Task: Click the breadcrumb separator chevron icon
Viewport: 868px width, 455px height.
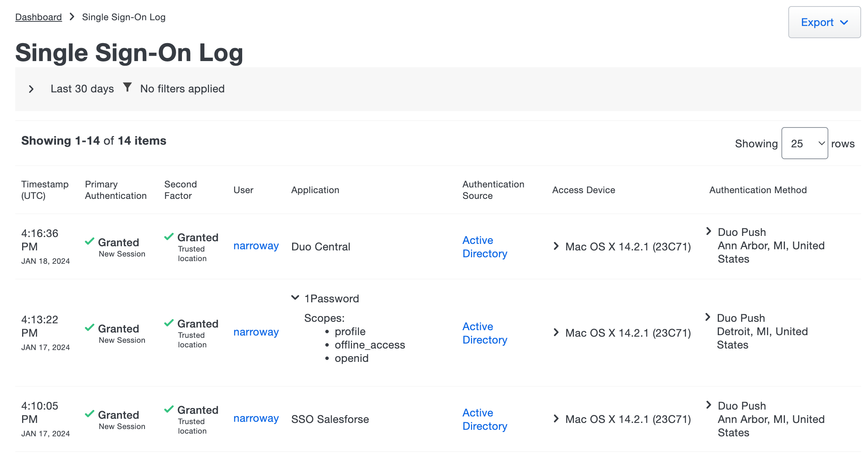Action: [x=72, y=17]
